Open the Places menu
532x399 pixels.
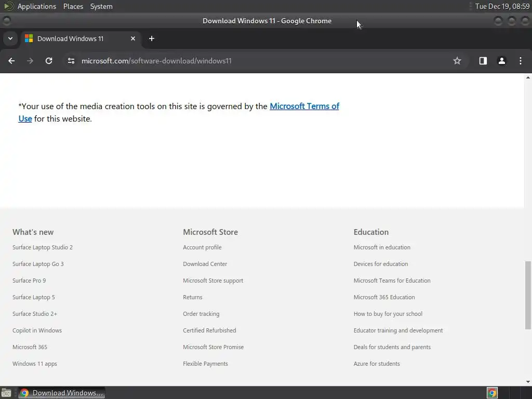[x=73, y=6]
